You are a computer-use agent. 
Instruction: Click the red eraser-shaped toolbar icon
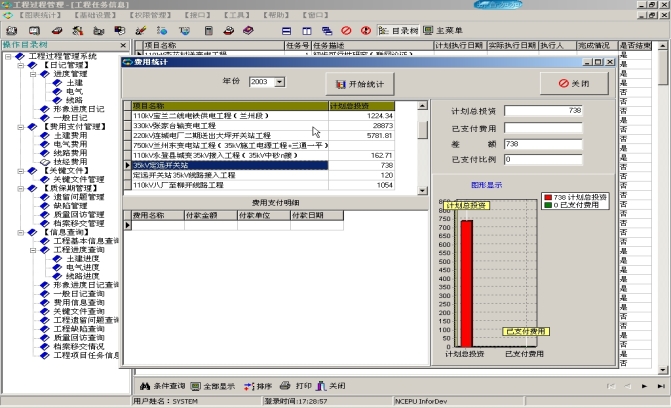(56, 30)
